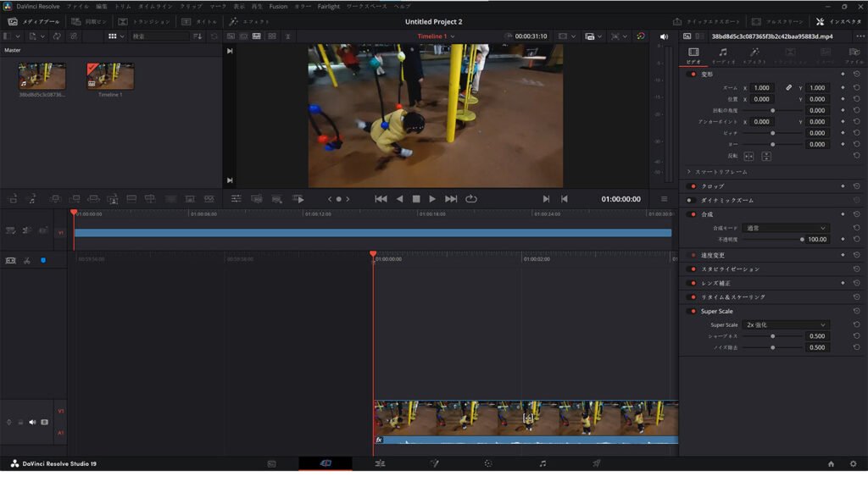Open the Titles panel
This screenshot has width=868, height=482.
(x=199, y=21)
